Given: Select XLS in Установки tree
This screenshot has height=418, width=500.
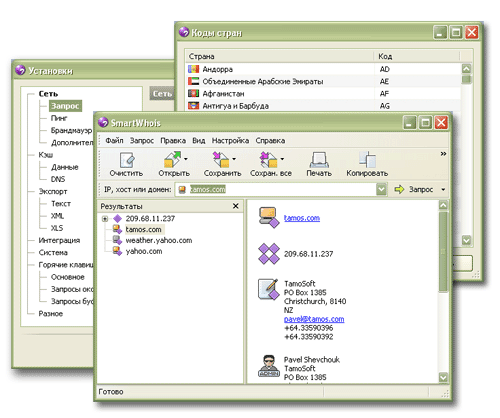Looking at the screenshot, I should (x=57, y=228).
